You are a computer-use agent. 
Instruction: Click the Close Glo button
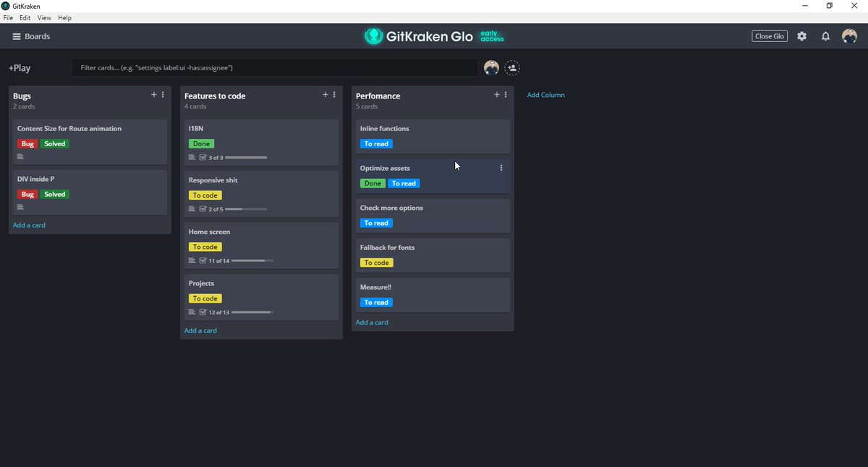[769, 35]
